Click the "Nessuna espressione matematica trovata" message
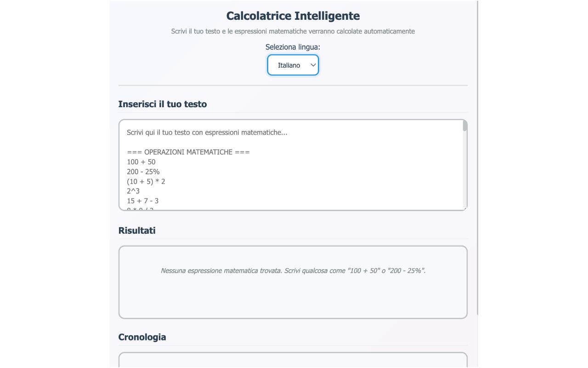This screenshot has height=368, width=588. coord(293,270)
